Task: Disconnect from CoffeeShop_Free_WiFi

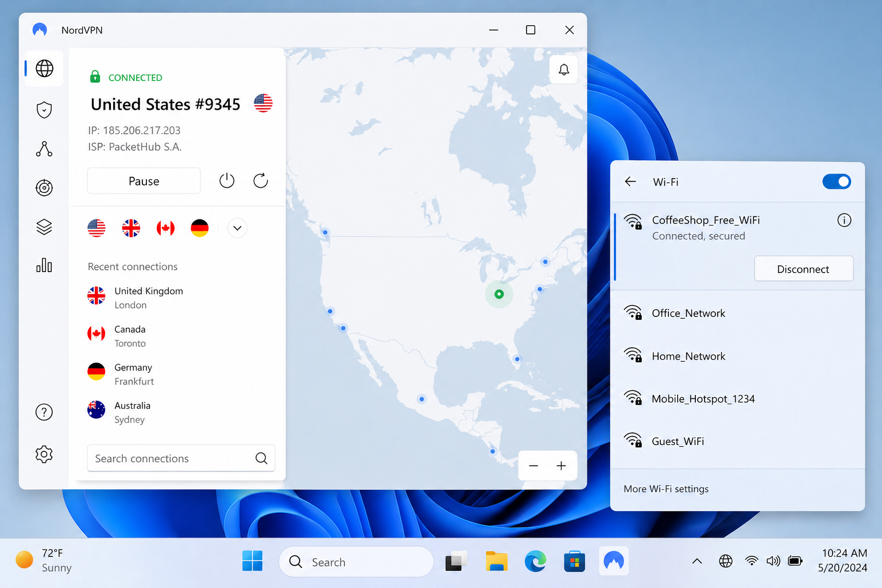Action: 803,269
